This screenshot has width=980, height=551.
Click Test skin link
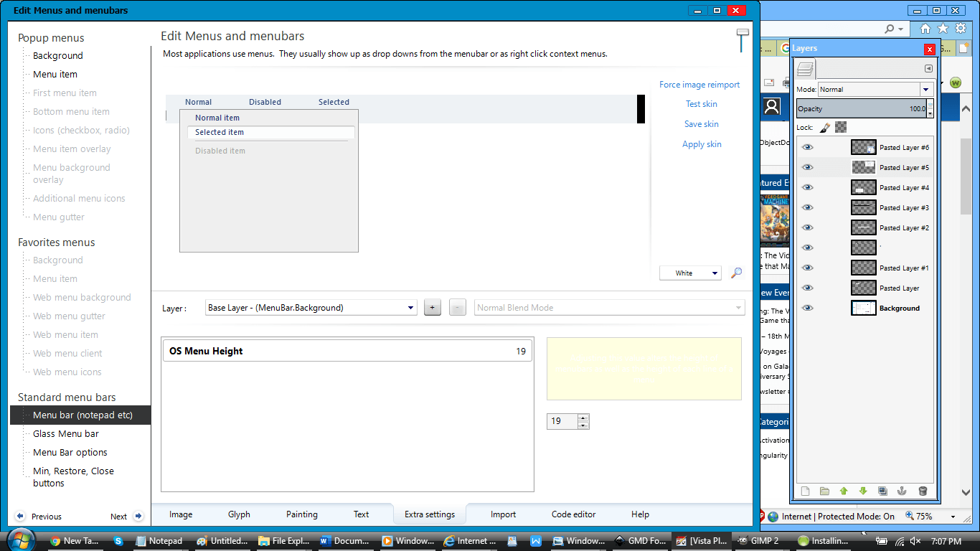point(702,104)
